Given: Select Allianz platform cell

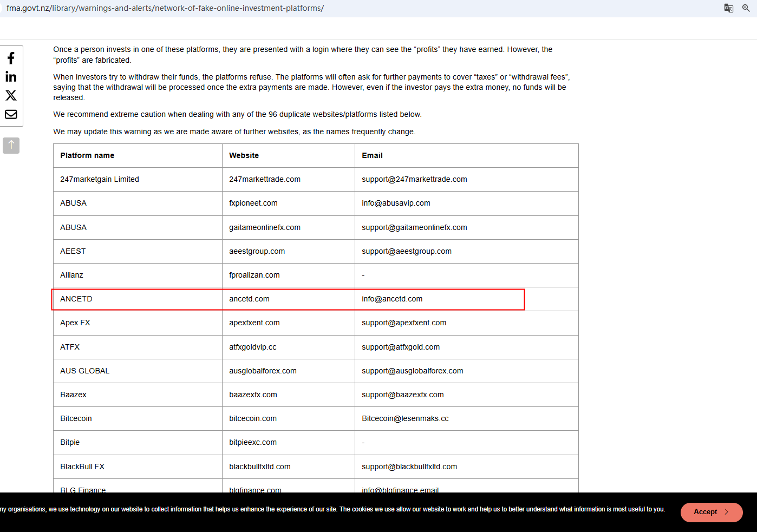Looking at the screenshot, I should (x=138, y=275).
